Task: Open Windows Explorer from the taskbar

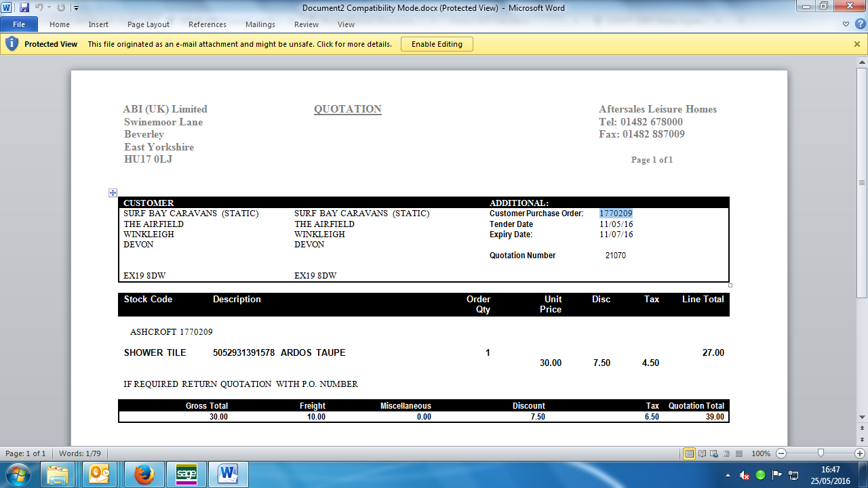Action: point(59,474)
